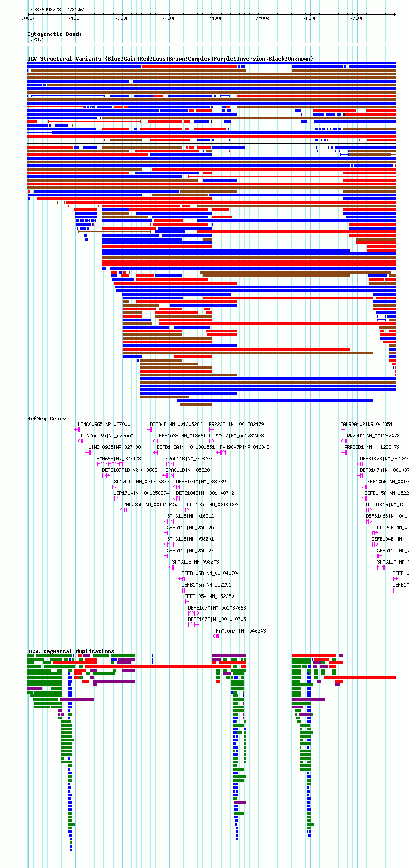Image resolution: width=409 pixels, height=868 pixels.
Task: Open gene FAM66B|NR_027423
Action: [x=119, y=459]
